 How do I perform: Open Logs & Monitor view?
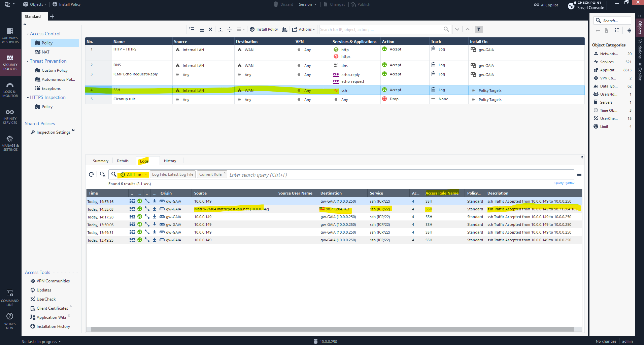[x=10, y=90]
